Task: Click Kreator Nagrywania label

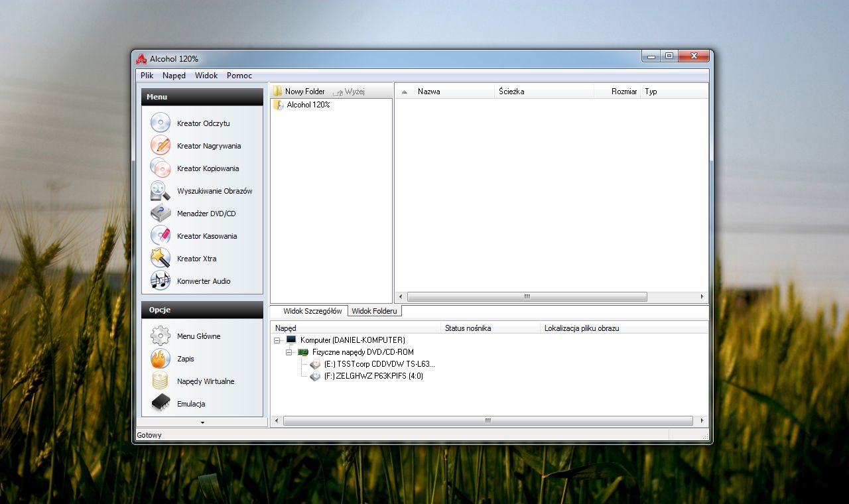Action: pyautogui.click(x=209, y=146)
